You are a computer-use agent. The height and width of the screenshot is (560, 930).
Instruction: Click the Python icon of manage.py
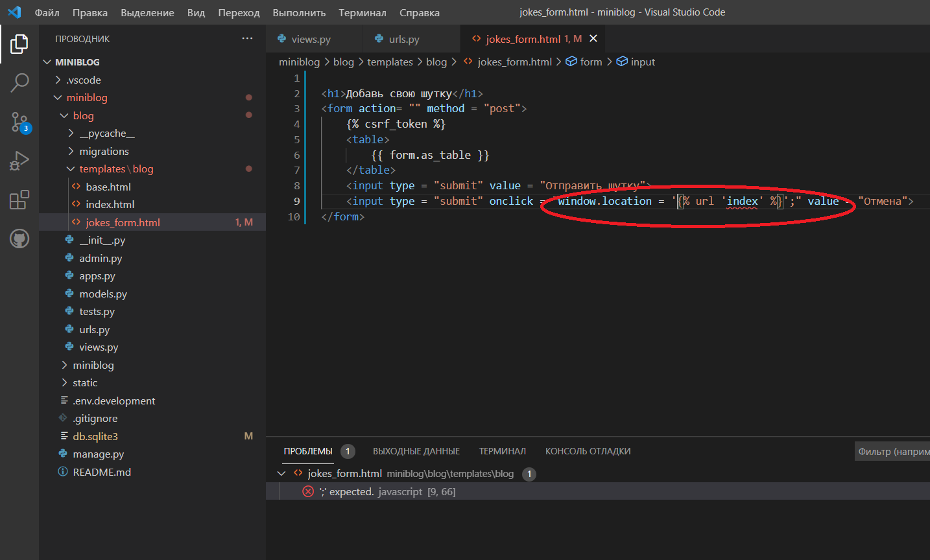coord(63,454)
